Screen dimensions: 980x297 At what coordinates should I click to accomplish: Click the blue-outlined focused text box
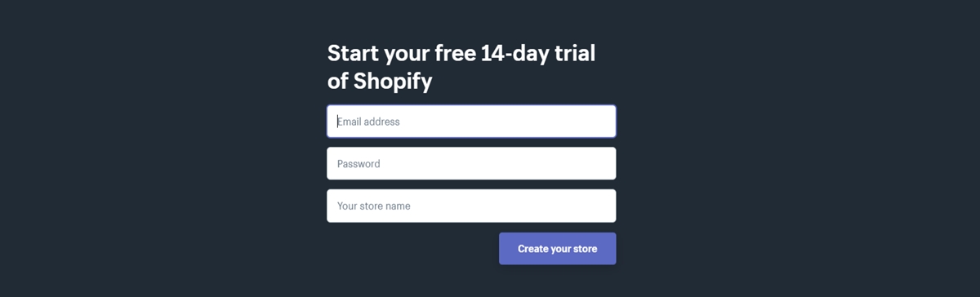point(471,121)
